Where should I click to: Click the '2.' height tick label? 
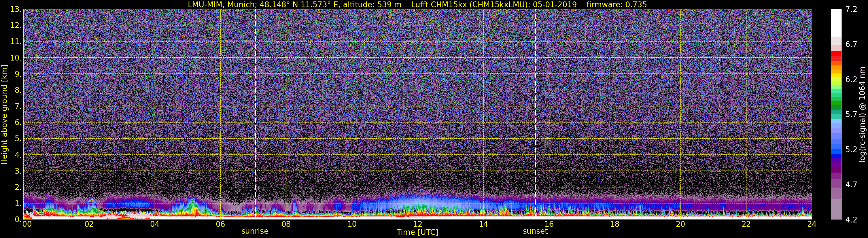[x=18, y=188]
